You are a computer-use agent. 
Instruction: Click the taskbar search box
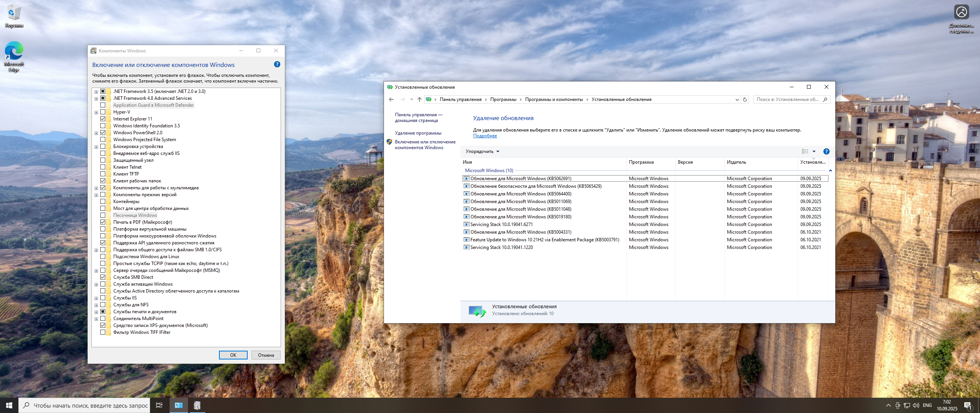84,405
